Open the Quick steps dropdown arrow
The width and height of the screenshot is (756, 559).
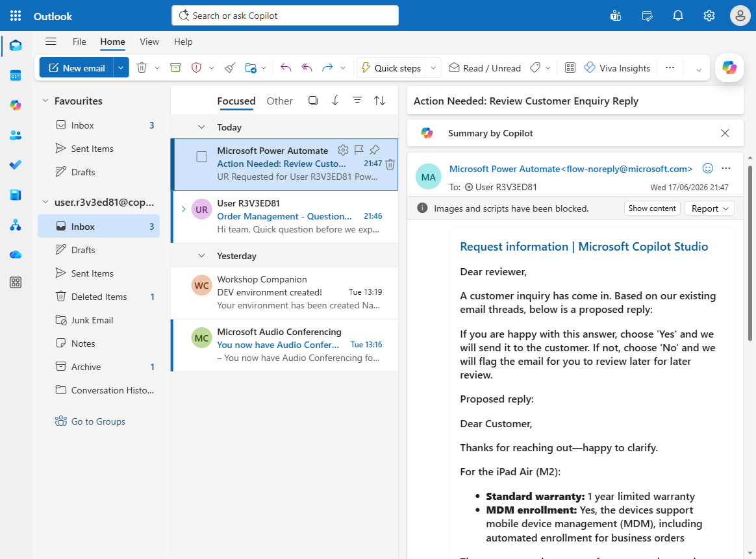pyautogui.click(x=433, y=68)
